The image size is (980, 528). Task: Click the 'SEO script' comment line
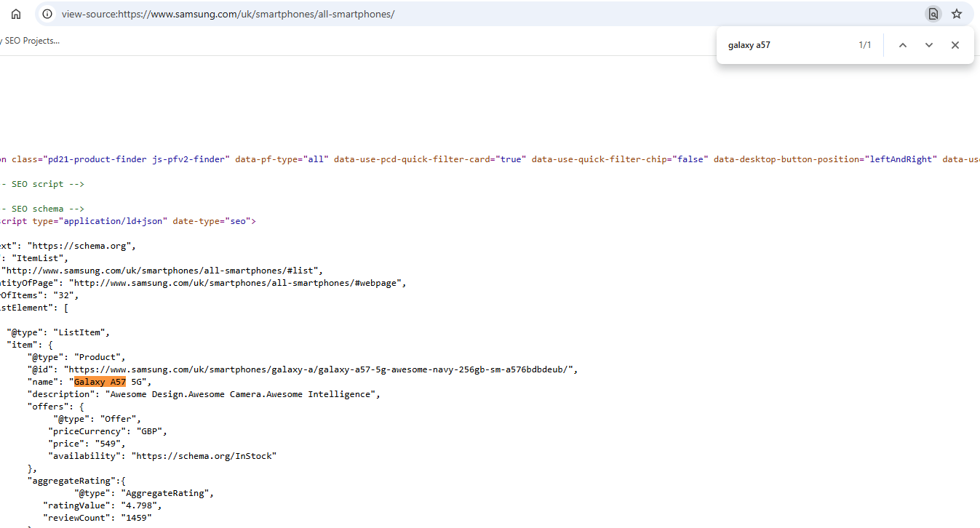click(x=42, y=184)
